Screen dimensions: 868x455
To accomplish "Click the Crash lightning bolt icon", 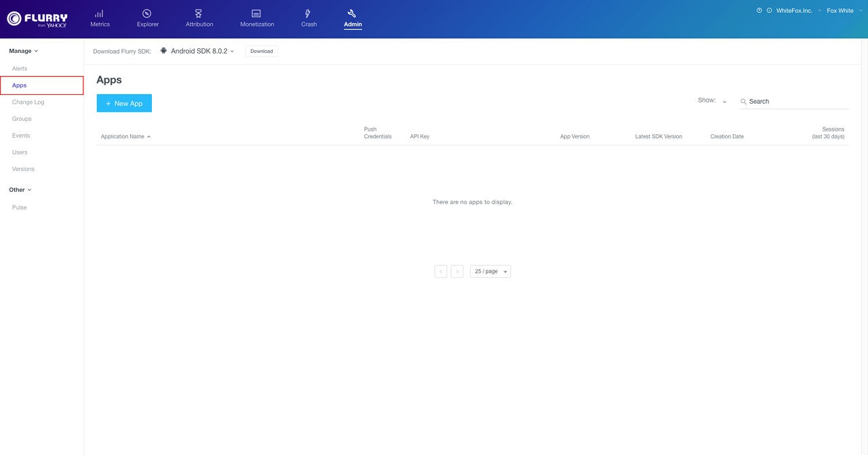I will (x=309, y=14).
